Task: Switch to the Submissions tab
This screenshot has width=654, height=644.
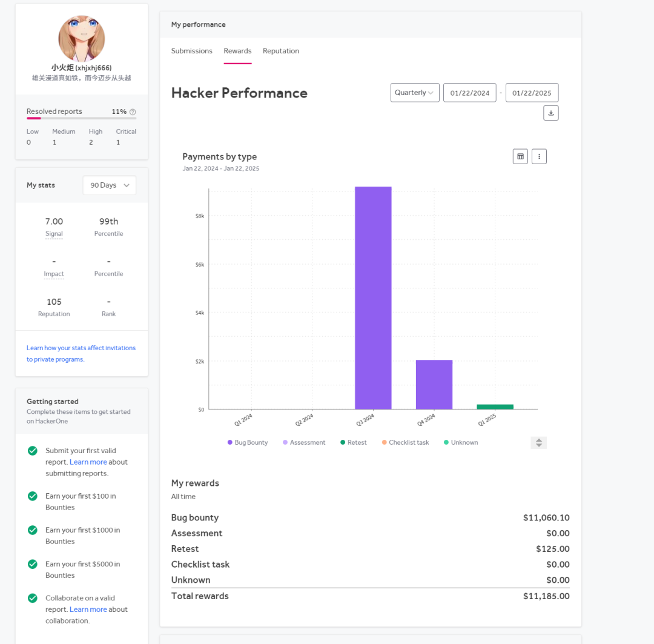Action: [191, 51]
